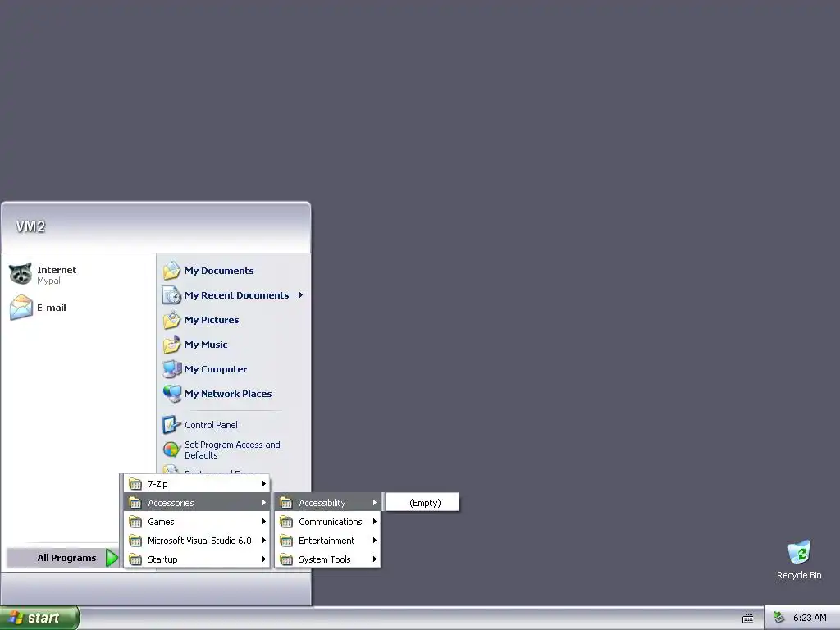
Task: Click the Accessibility folder icon
Action: click(x=286, y=503)
